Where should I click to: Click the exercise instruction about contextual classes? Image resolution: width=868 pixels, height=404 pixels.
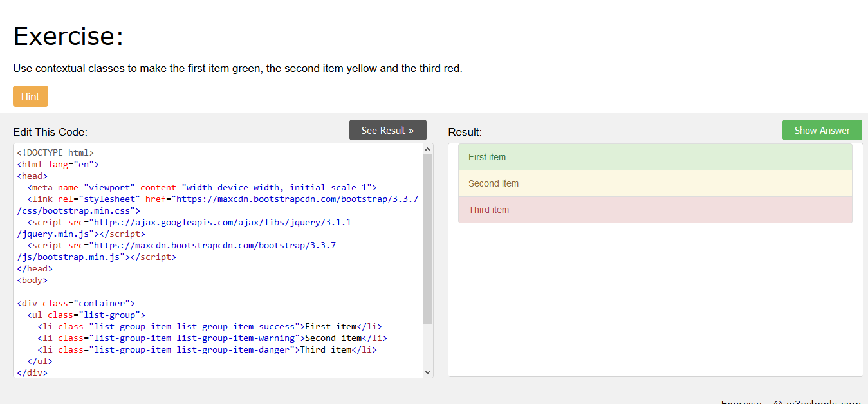point(237,68)
